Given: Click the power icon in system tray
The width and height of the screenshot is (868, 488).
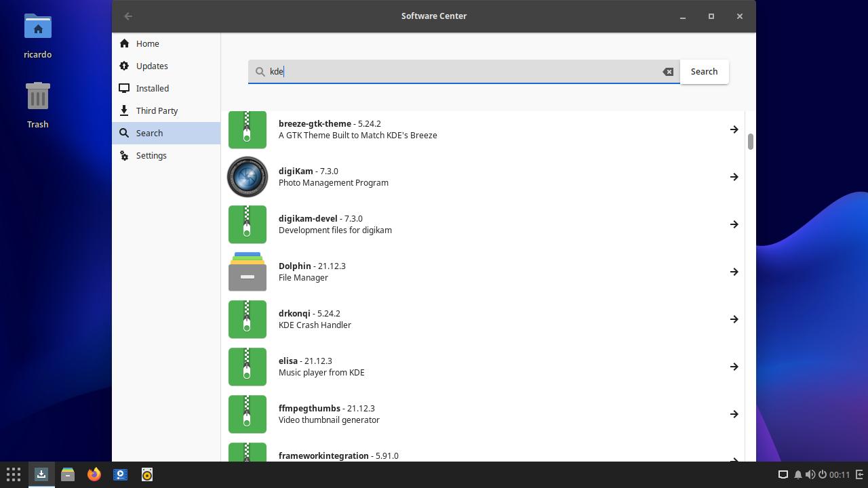Looking at the screenshot, I should tap(822, 474).
